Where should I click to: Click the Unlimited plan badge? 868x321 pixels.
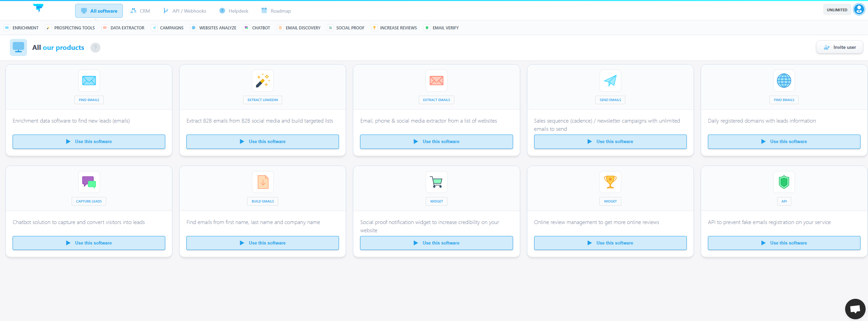click(837, 10)
